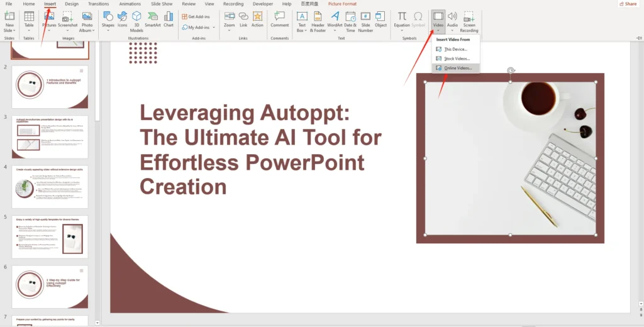
Task: Click the Action star icon
Action: [x=257, y=16]
